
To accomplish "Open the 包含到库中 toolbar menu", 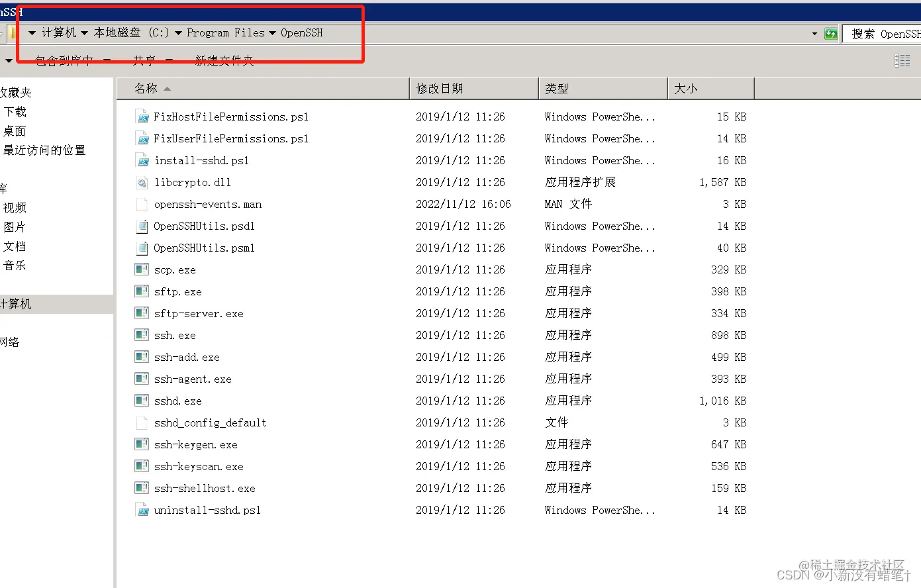I will [72, 61].
